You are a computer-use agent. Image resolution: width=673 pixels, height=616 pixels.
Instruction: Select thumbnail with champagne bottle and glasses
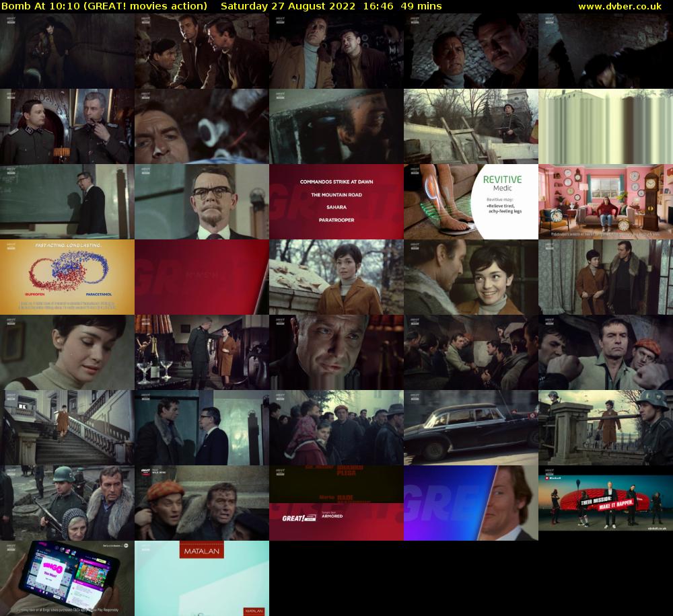[x=202, y=352]
